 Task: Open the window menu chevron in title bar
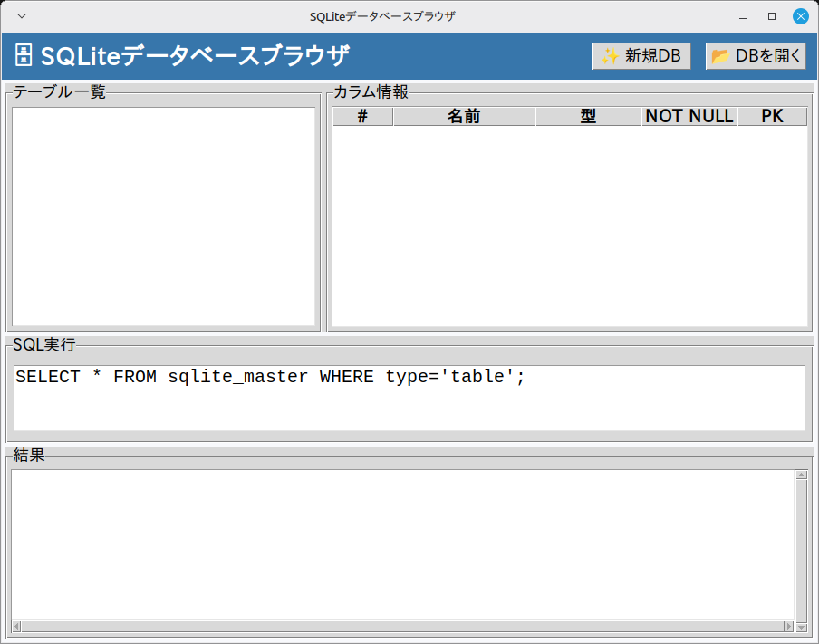pos(22,16)
